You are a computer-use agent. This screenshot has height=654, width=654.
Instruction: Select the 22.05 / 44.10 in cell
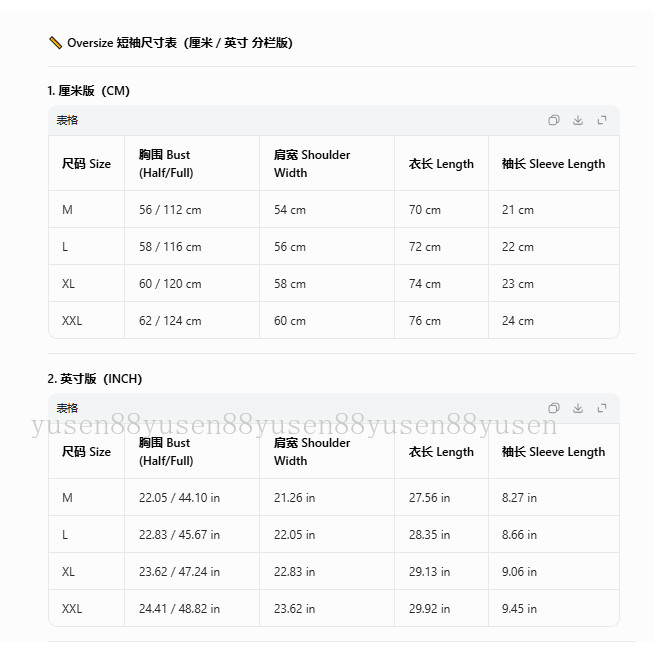179,498
